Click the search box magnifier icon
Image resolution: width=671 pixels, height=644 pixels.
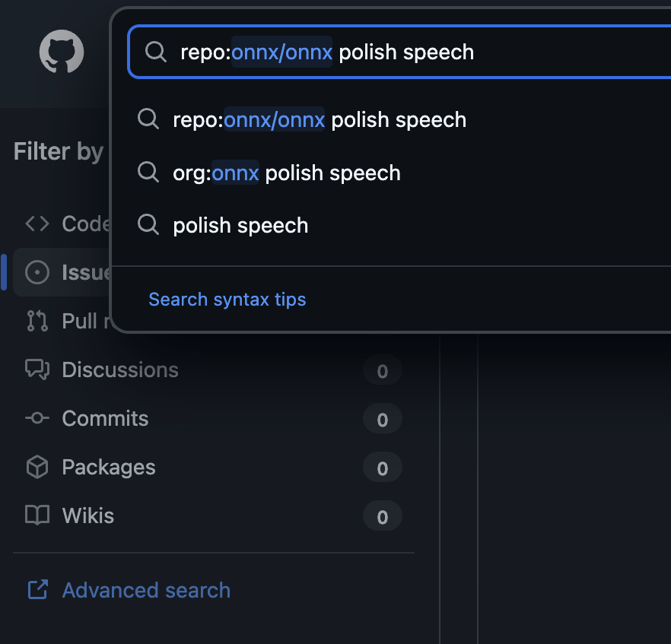pyautogui.click(x=156, y=52)
